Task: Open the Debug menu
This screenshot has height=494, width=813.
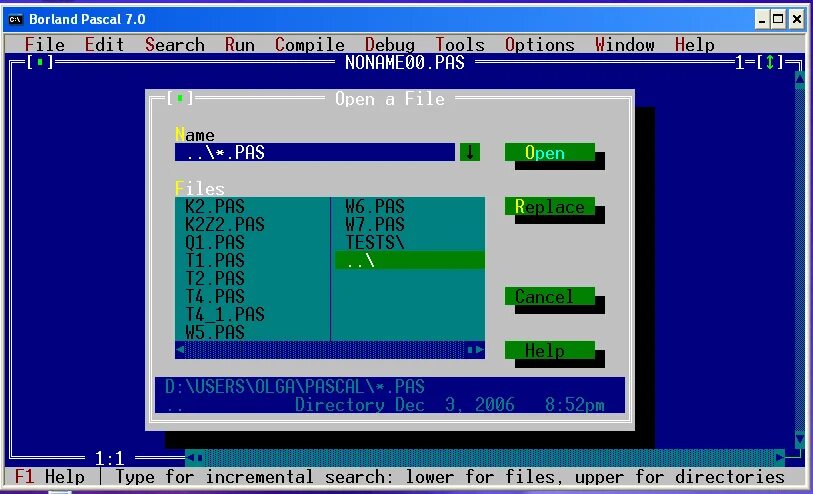Action: [389, 45]
